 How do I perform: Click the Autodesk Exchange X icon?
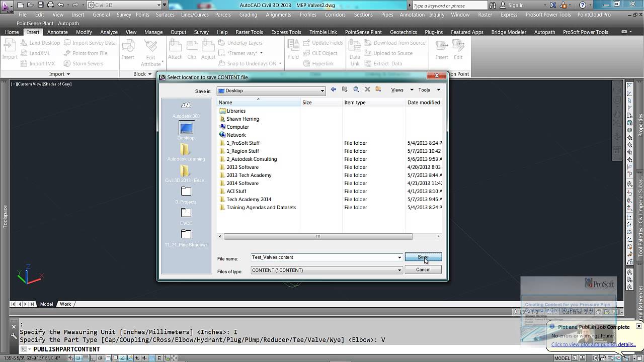(553, 6)
